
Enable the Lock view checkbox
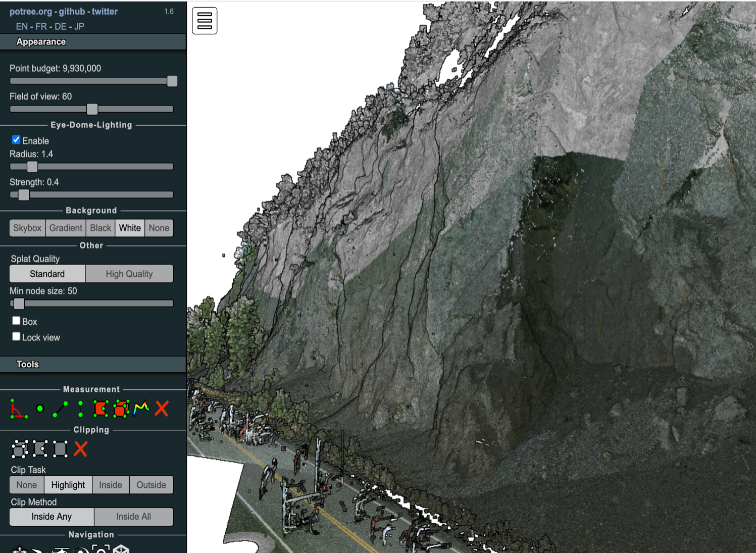coord(16,337)
